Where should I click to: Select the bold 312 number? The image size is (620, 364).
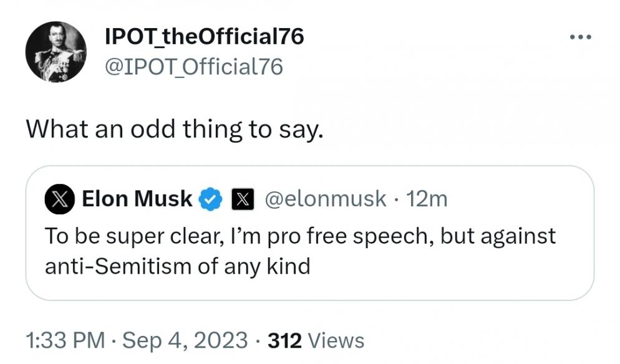284,340
